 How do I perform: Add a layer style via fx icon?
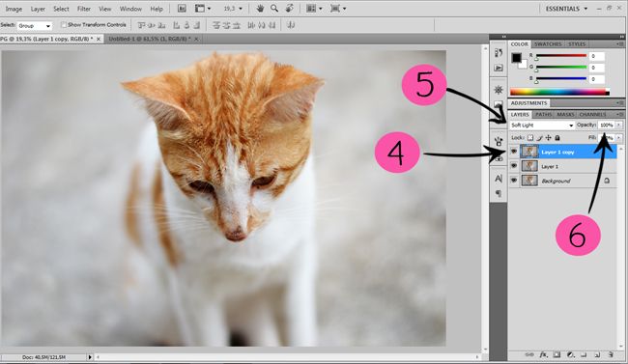tap(544, 354)
